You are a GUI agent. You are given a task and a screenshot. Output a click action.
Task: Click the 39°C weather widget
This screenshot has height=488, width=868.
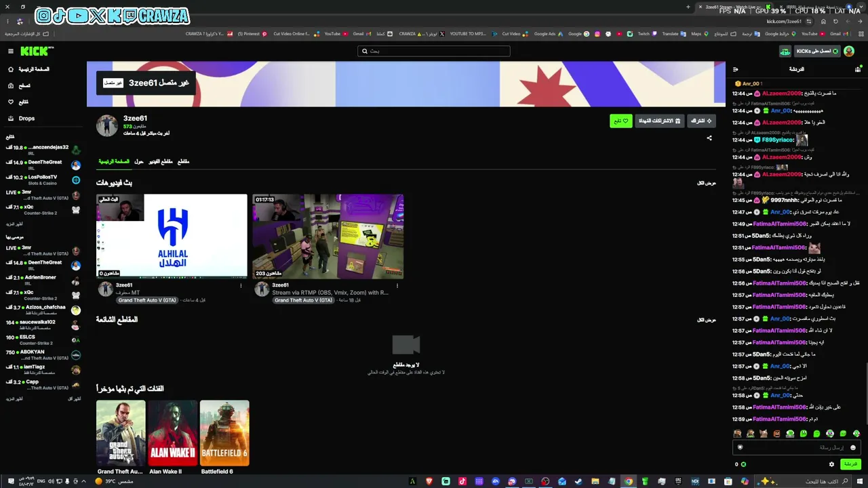113,481
